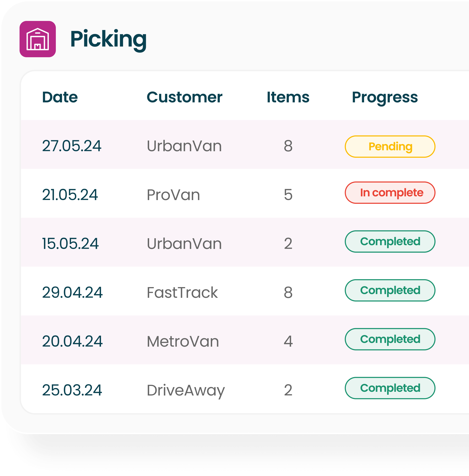Select the ProVan customer name
This screenshot has width=469, height=476.
[173, 195]
